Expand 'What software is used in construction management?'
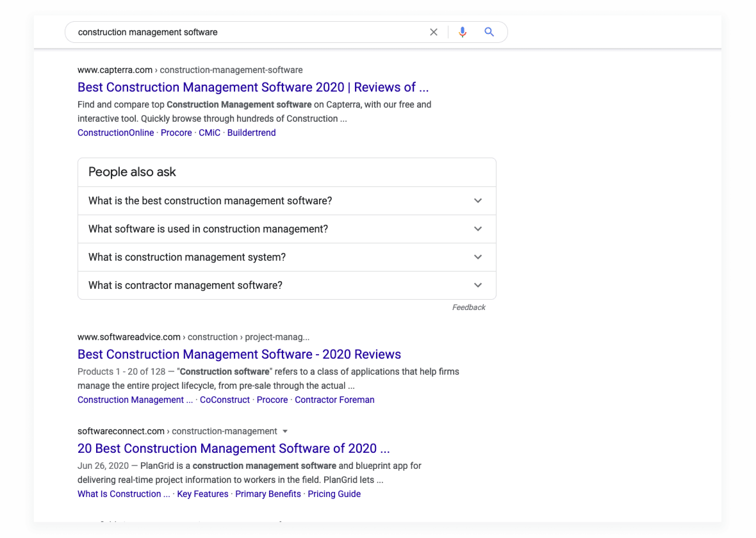The width and height of the screenshot is (756, 538). click(287, 229)
